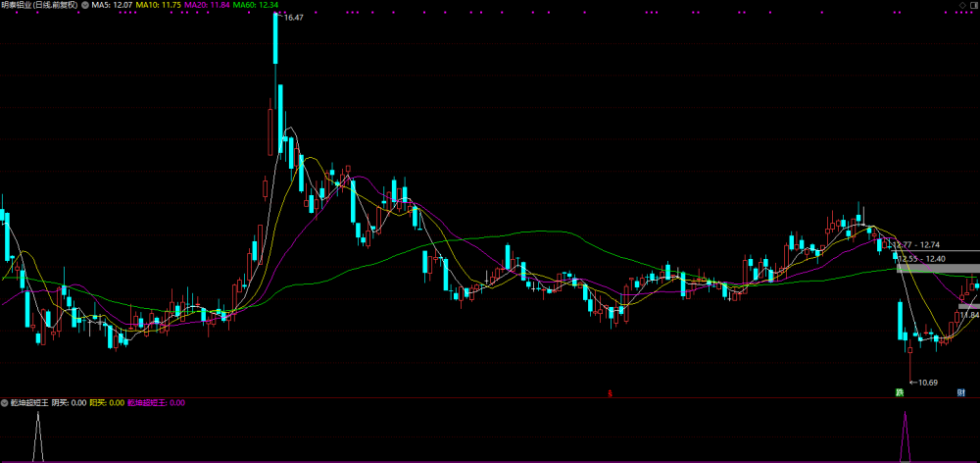The image size is (980, 463).
Task: Click the 12.77 - 12.74 gap label
Action: pyautogui.click(x=916, y=244)
